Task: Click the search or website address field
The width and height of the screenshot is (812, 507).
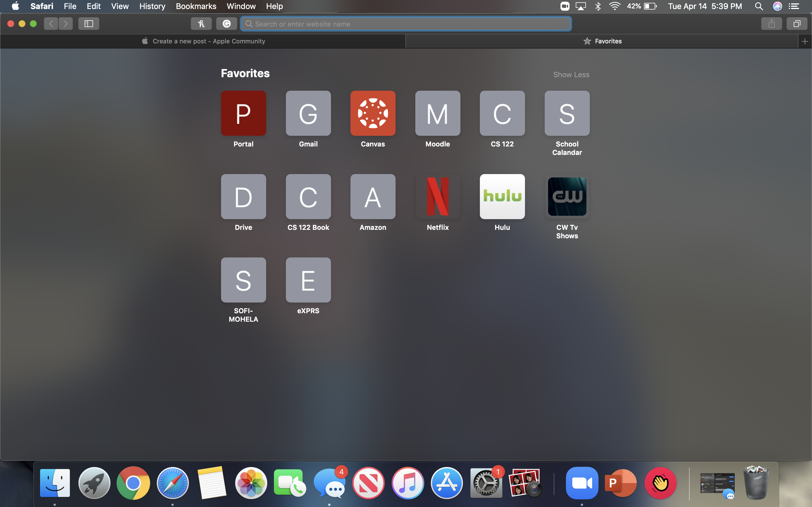Action: point(406,24)
